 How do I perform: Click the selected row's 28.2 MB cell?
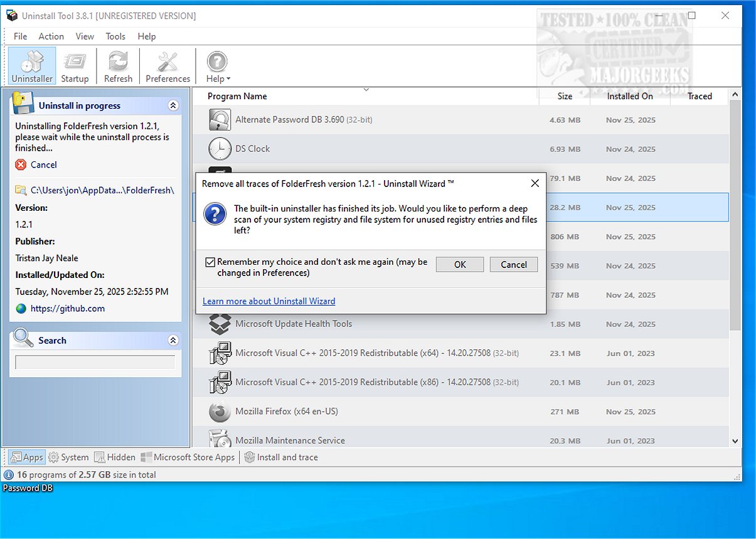(x=565, y=208)
